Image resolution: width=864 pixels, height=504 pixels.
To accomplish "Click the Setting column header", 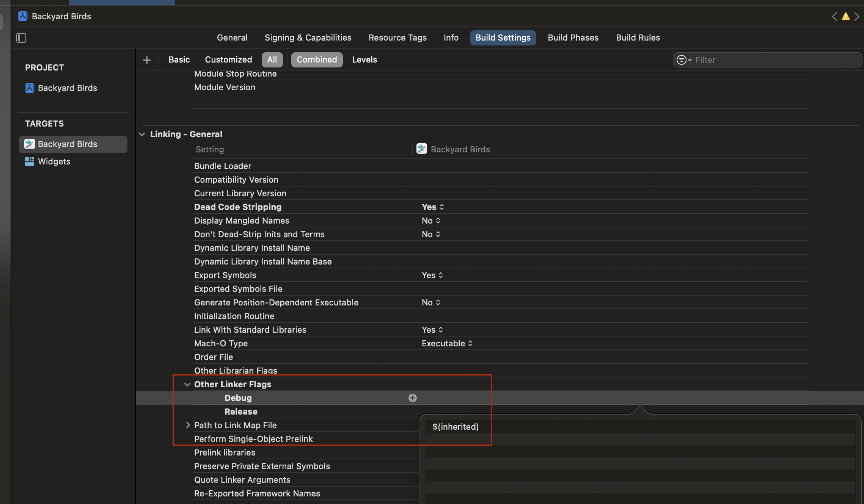I will coord(210,149).
